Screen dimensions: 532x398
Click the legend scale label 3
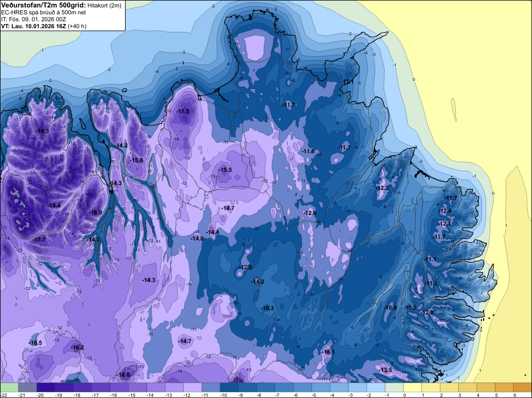(460, 395)
